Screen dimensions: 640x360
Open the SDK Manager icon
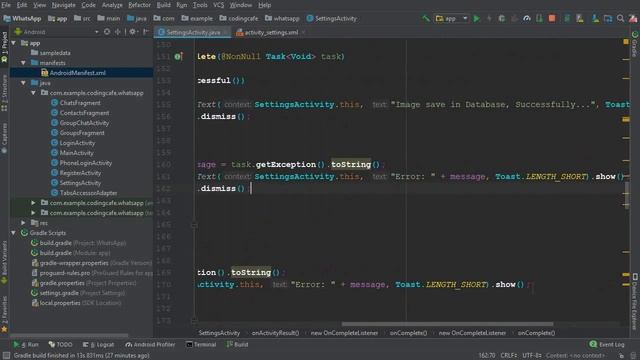click(596, 18)
